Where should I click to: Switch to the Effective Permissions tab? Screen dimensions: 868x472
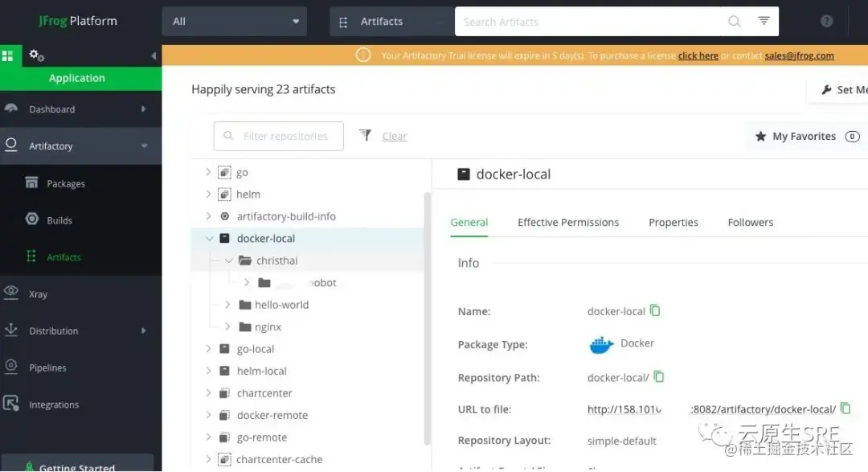point(568,223)
